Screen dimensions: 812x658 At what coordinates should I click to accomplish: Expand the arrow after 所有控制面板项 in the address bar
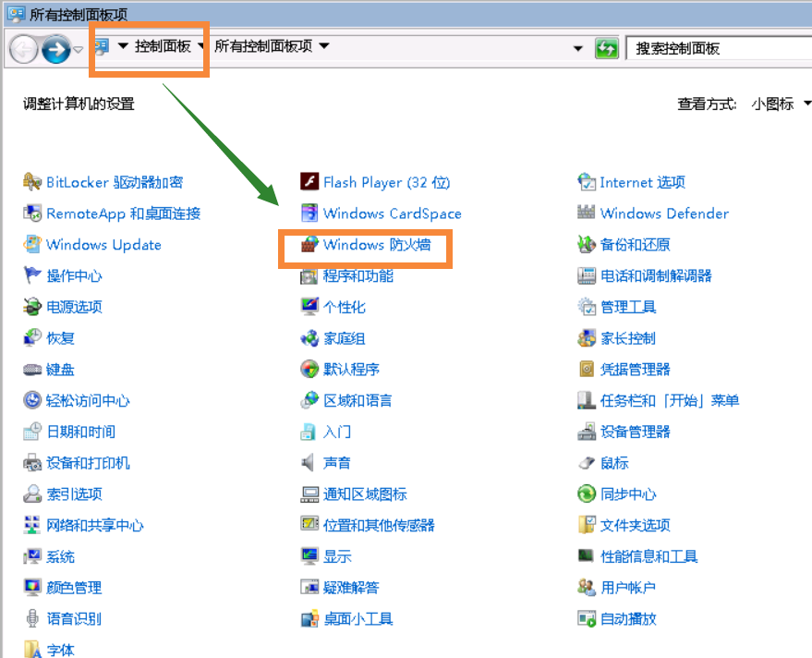coord(324,46)
